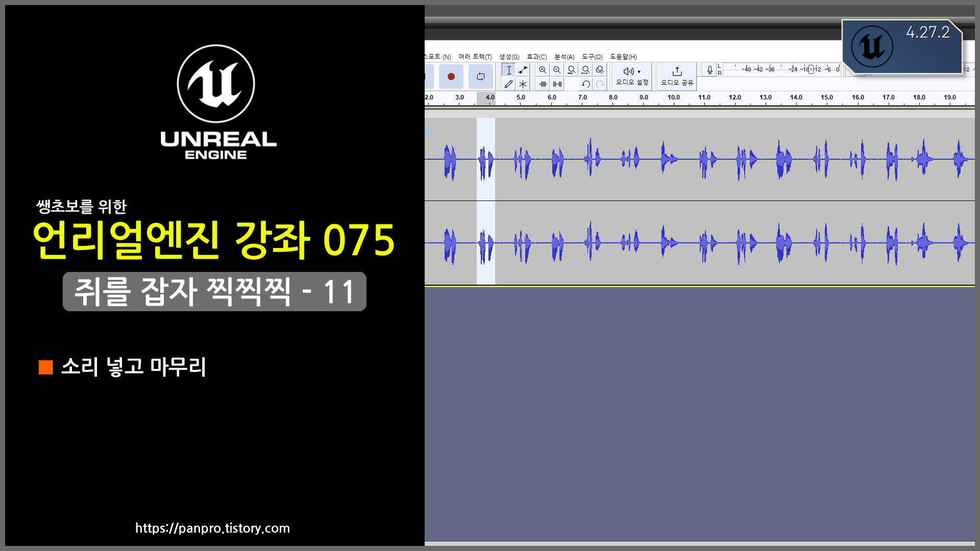This screenshot has height=551, width=980.
Task: Click Trim audio outside selection icon
Action: (543, 84)
